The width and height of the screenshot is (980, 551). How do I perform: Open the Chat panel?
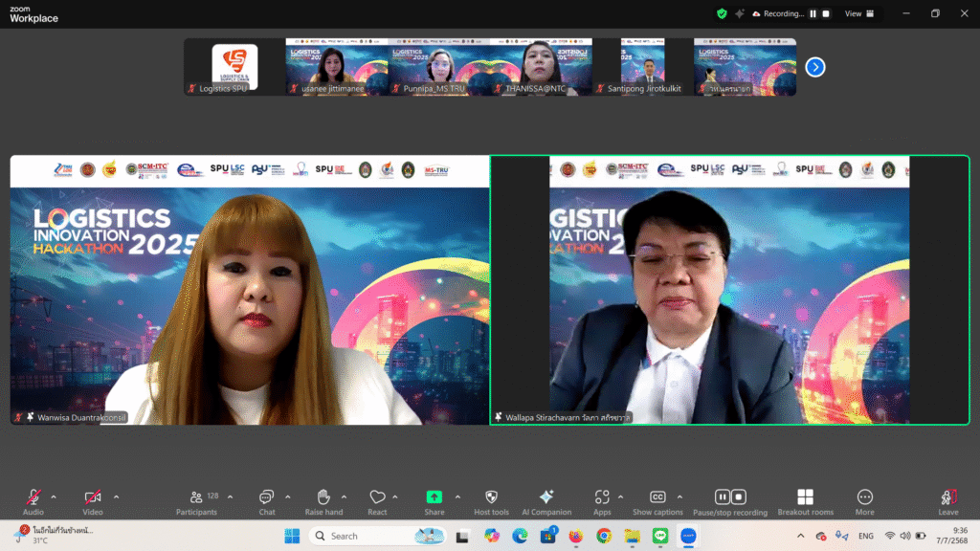point(267,502)
